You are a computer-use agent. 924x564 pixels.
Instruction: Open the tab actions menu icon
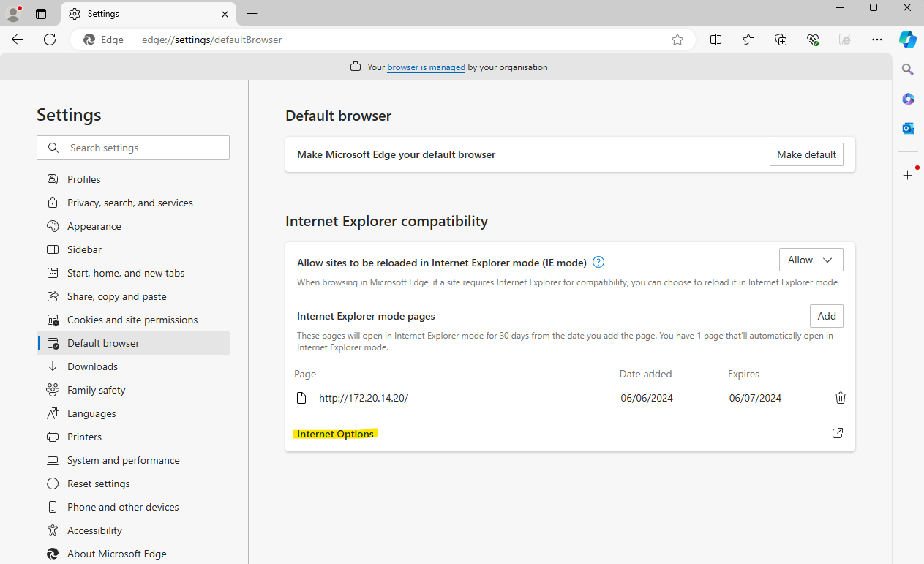point(41,14)
